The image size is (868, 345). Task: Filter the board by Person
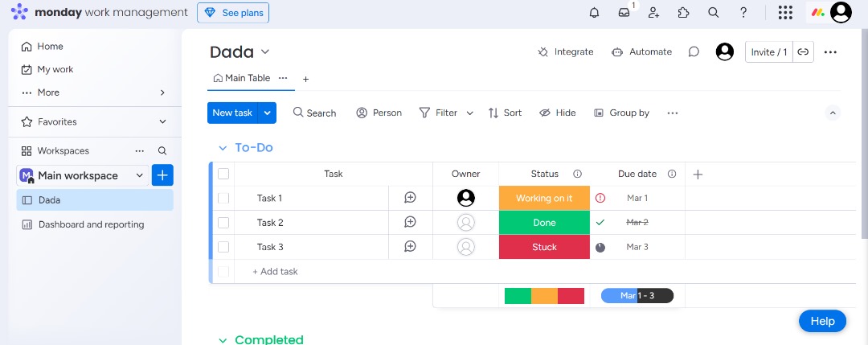coord(379,113)
